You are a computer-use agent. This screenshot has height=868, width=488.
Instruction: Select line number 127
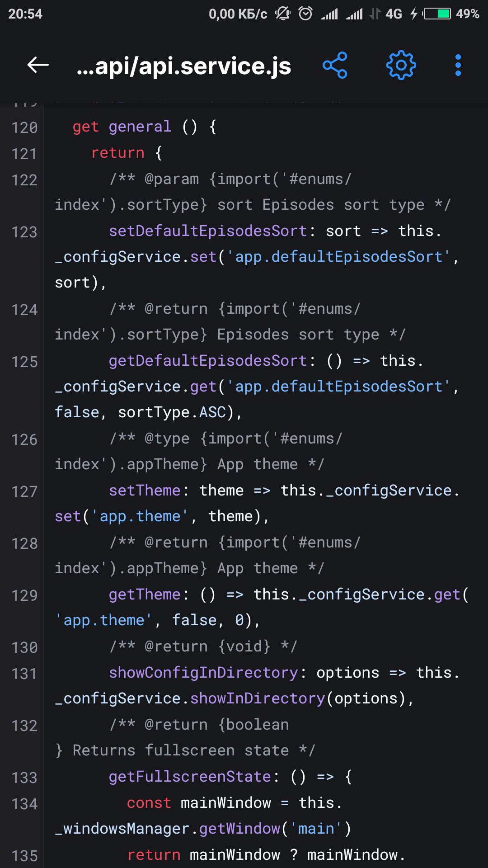coord(24,492)
